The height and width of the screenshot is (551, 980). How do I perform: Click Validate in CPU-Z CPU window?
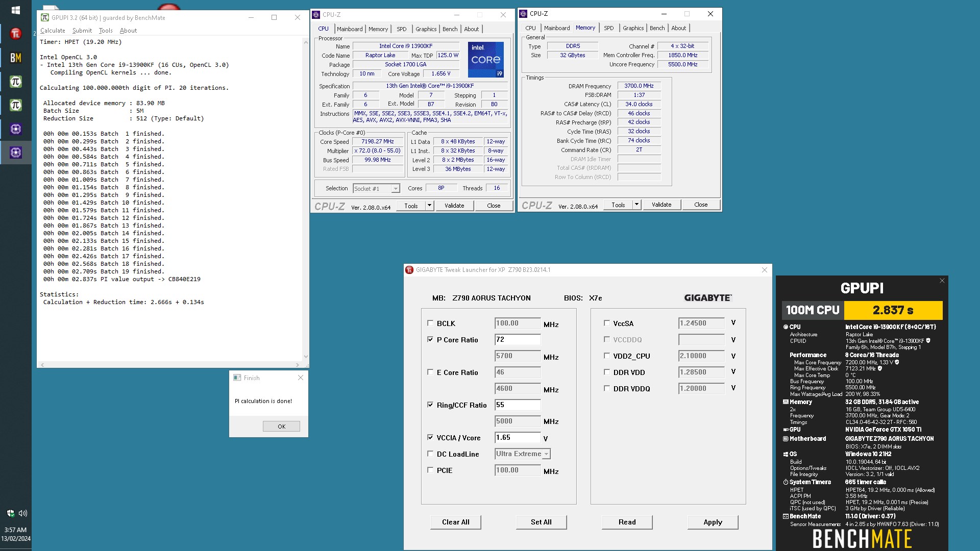[x=454, y=206]
